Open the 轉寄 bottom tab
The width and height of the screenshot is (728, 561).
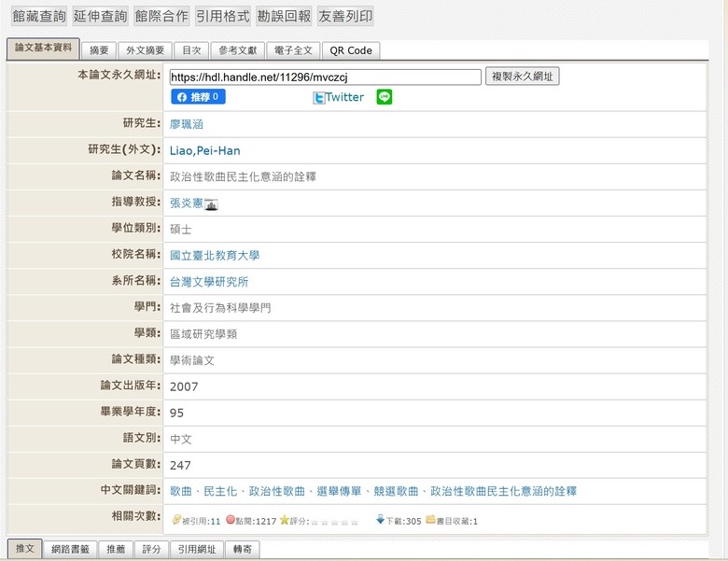pyautogui.click(x=242, y=550)
